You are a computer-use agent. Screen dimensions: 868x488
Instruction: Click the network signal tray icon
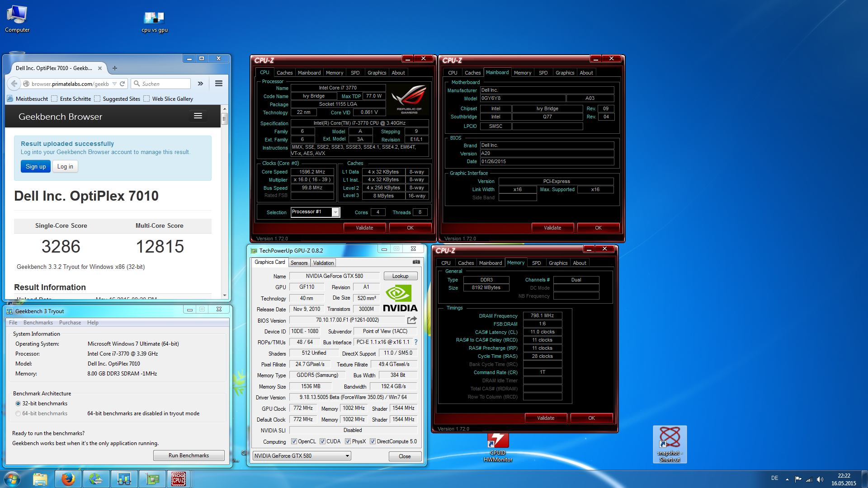[809, 479]
